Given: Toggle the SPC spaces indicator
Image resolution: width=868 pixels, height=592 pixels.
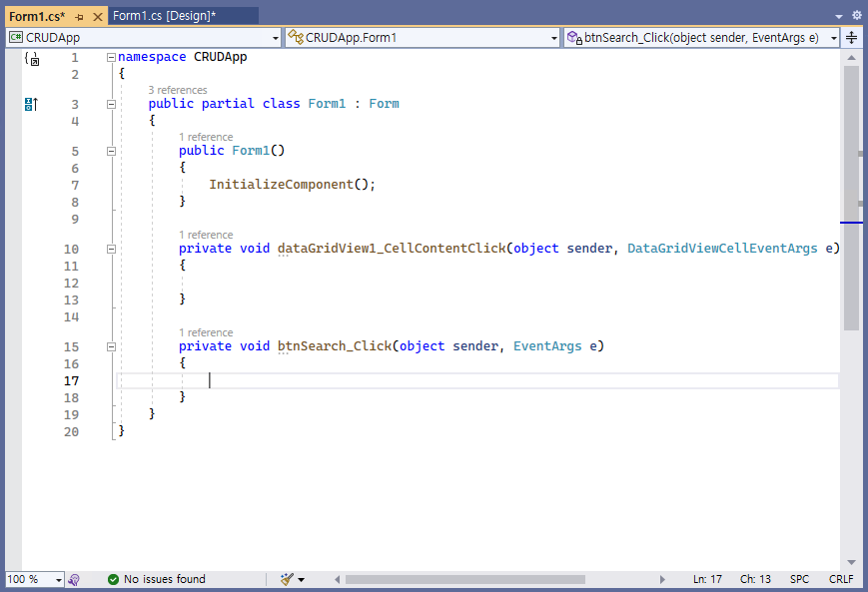Looking at the screenshot, I should (799, 579).
